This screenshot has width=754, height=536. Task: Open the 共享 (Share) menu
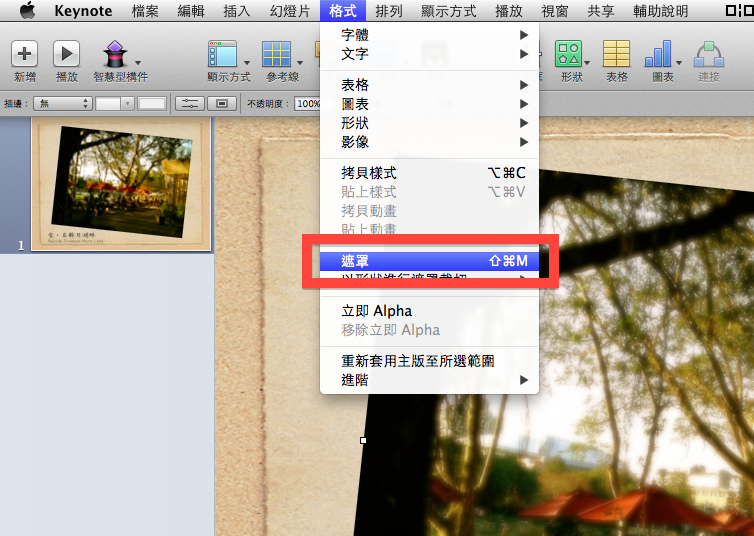coord(601,11)
